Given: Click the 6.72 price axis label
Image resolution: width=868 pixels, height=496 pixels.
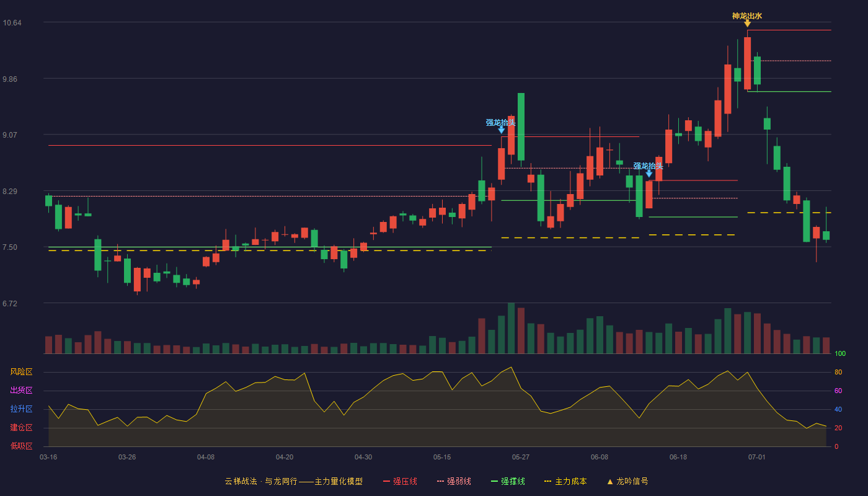Looking at the screenshot, I should coord(10,304).
